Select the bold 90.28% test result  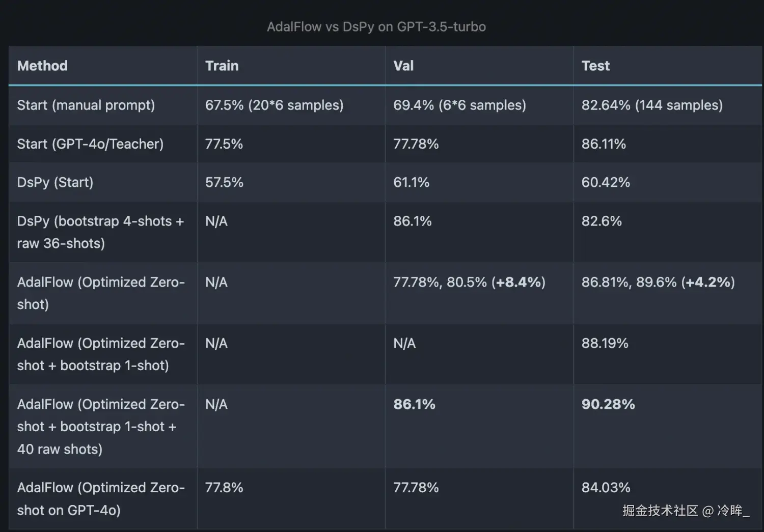point(608,404)
